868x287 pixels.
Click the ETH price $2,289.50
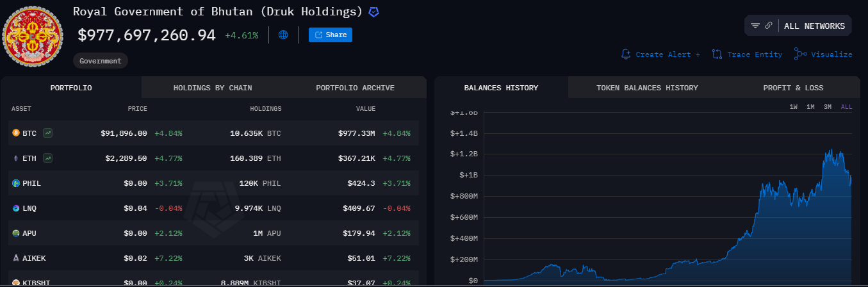(126, 158)
